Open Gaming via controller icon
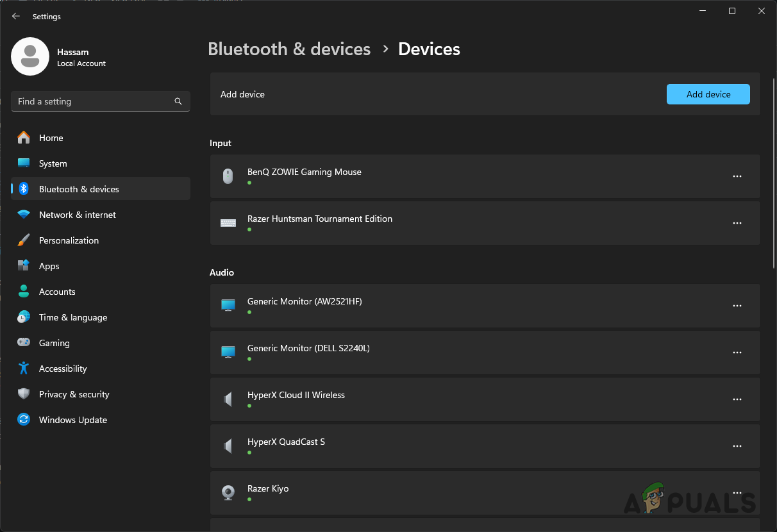This screenshot has width=777, height=532. pos(24,343)
